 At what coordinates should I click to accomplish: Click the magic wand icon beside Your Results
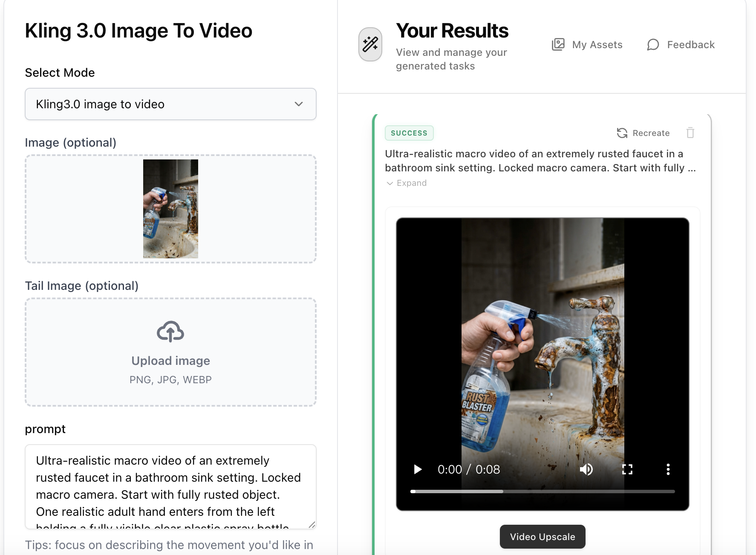(x=370, y=44)
